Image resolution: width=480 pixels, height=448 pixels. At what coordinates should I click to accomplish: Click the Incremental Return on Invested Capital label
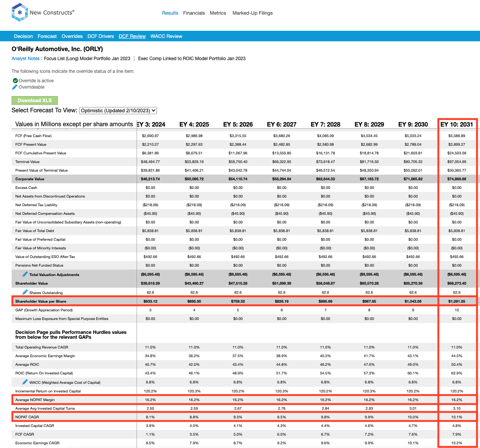[x=48, y=391]
